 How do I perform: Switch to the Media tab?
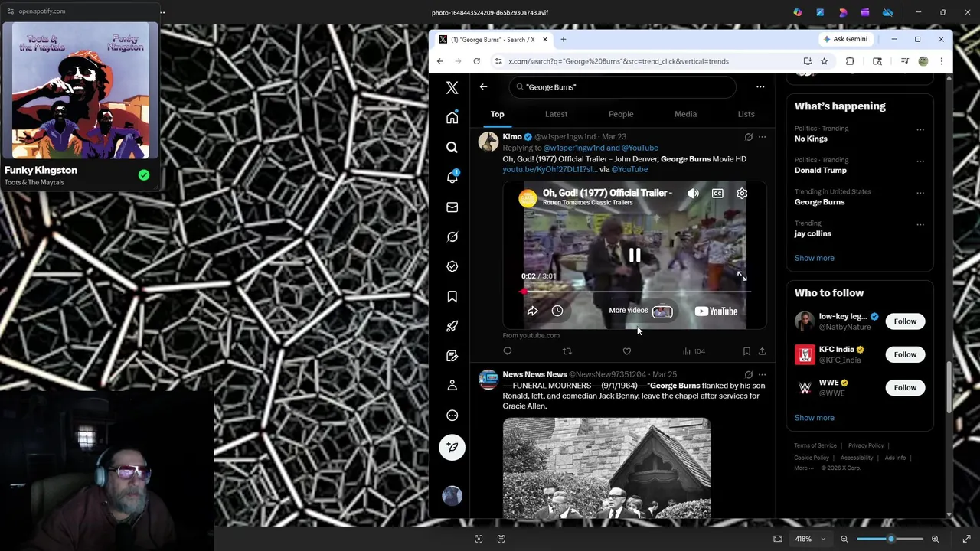(685, 114)
